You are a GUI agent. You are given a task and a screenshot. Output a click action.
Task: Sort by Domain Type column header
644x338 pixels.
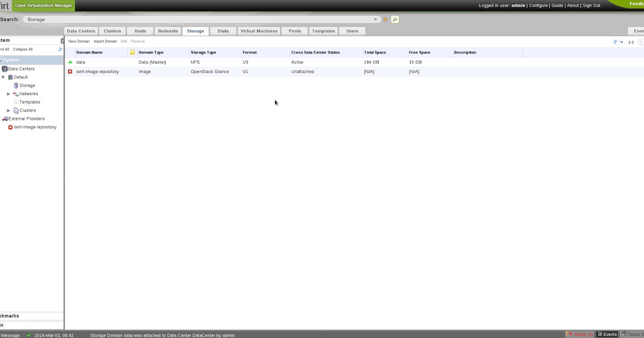point(151,53)
